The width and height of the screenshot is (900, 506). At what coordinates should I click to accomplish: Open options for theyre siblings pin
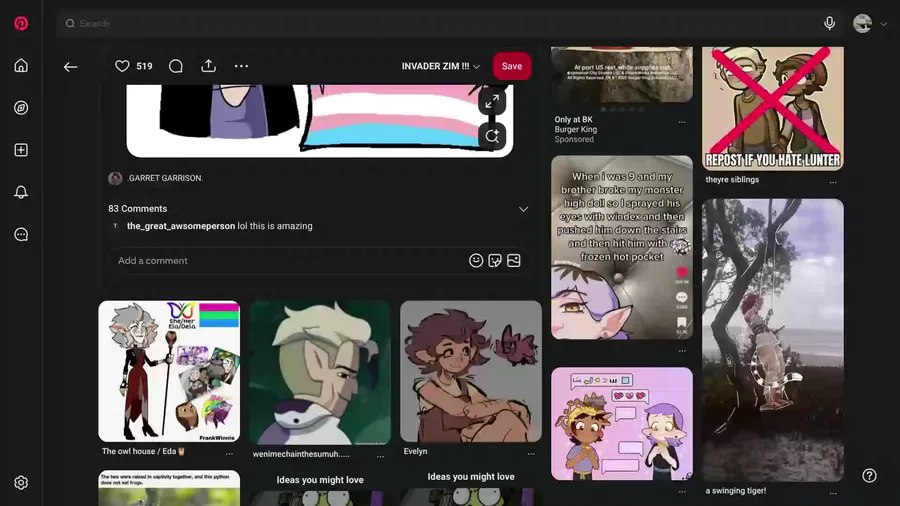point(833,182)
